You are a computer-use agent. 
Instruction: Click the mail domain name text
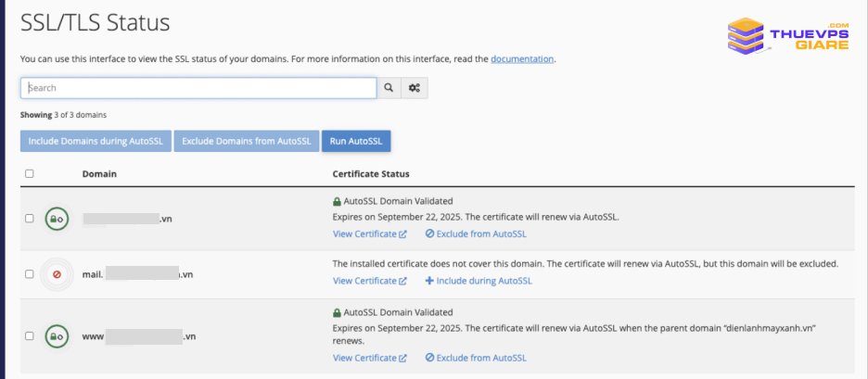tap(137, 274)
